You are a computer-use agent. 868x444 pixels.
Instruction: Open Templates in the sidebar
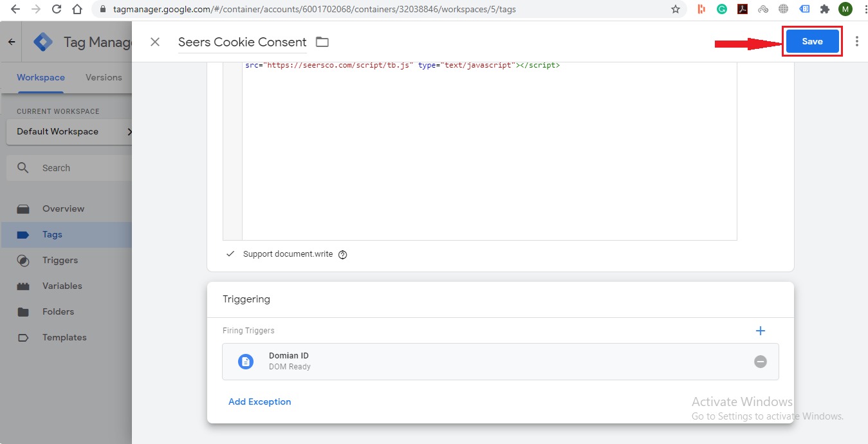coord(66,337)
